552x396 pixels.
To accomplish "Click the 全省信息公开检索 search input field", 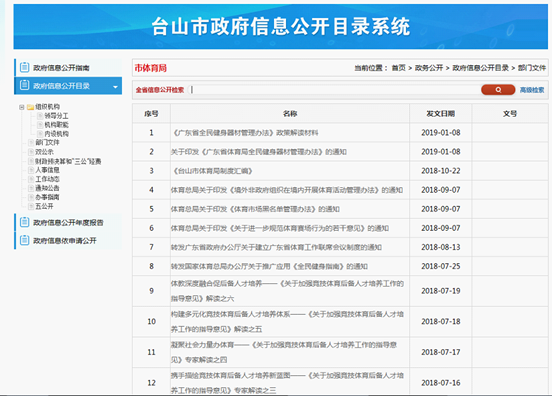I will click(x=334, y=90).
